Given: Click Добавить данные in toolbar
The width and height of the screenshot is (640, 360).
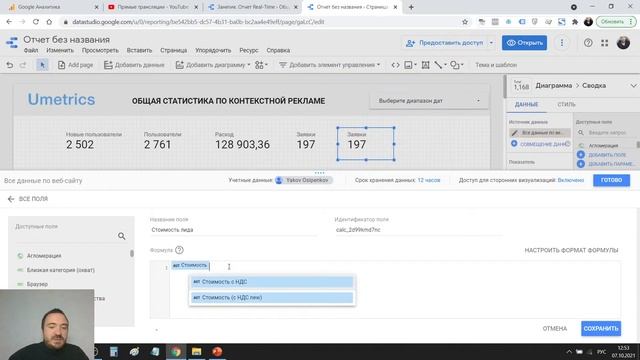Looking at the screenshot, I should (x=134, y=65).
